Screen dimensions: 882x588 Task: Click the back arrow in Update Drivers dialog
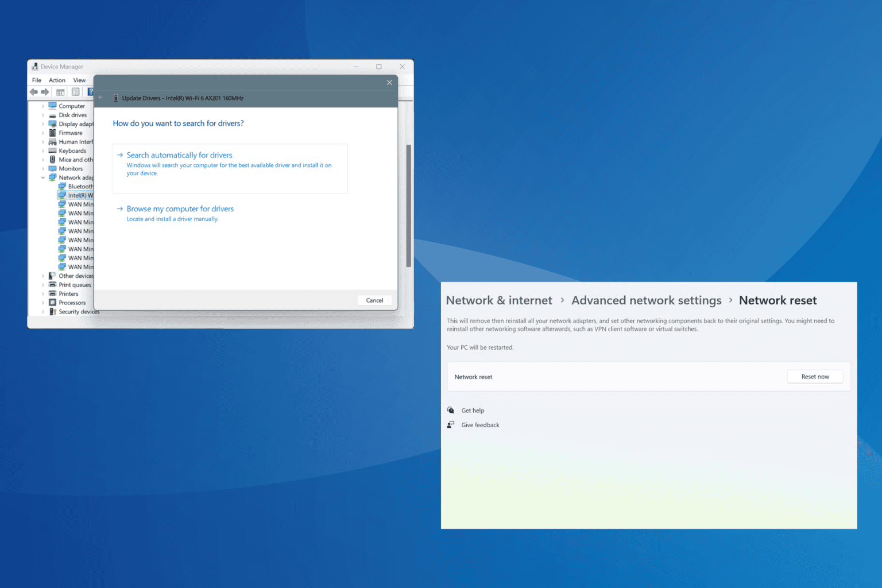tap(100, 98)
